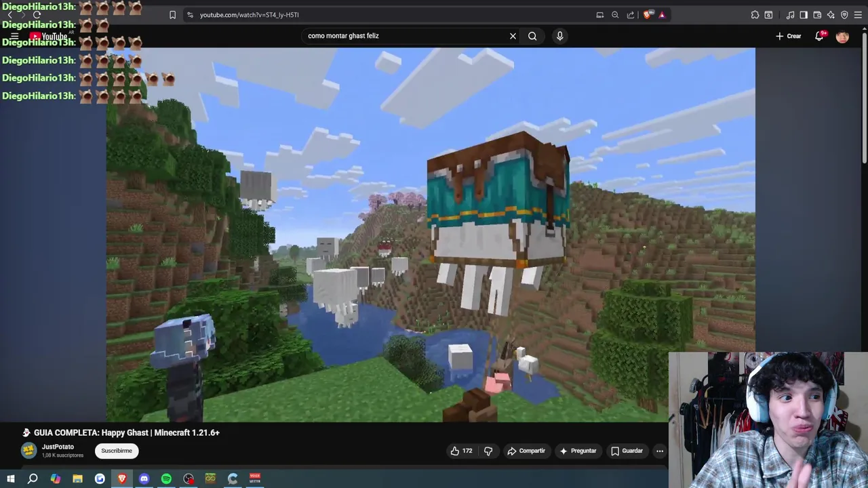Ask about the video with Preguntar
Viewport: 868px width, 488px height.
tap(578, 451)
